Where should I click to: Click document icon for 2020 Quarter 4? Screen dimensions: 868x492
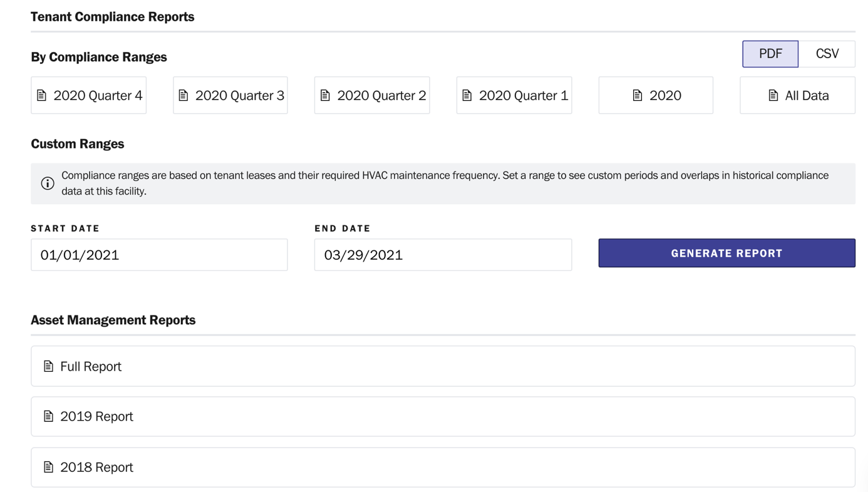click(42, 95)
